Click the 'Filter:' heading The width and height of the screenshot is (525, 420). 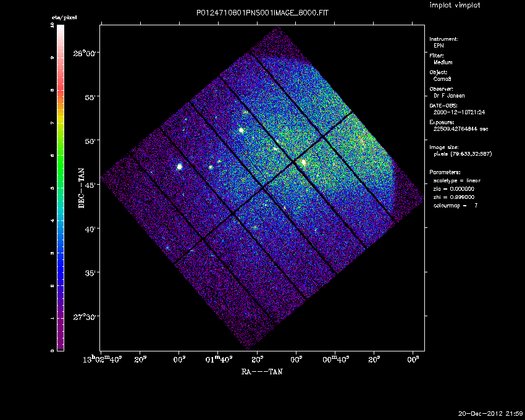pos(437,56)
